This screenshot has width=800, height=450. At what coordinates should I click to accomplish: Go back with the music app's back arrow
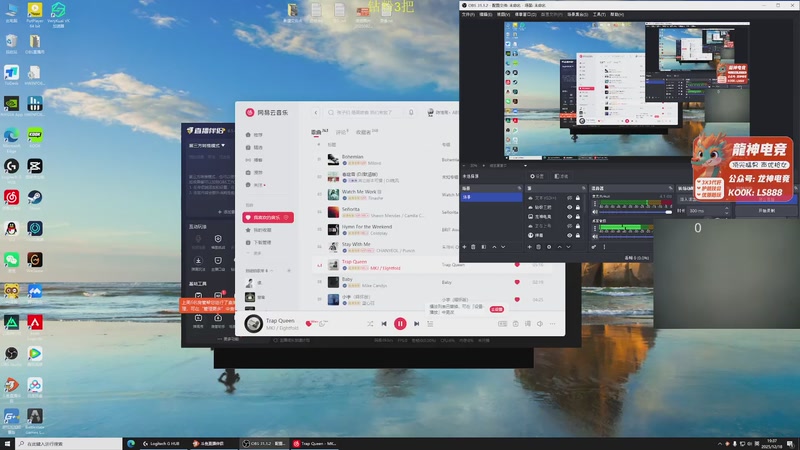[316, 112]
